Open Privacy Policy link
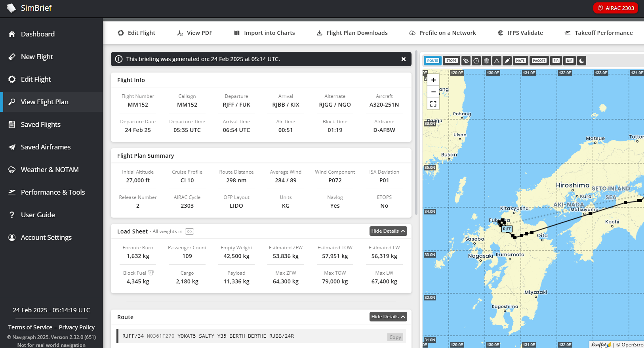The width and height of the screenshot is (644, 348). coord(77,327)
